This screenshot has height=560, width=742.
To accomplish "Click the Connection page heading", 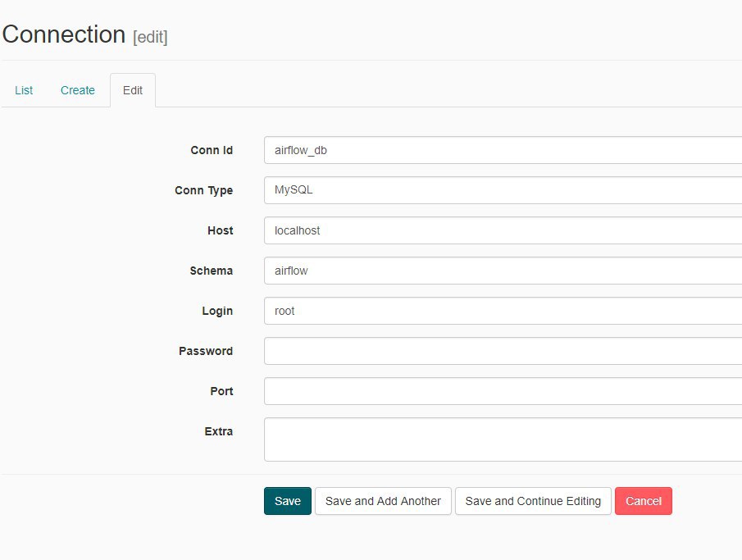I will 64,34.
